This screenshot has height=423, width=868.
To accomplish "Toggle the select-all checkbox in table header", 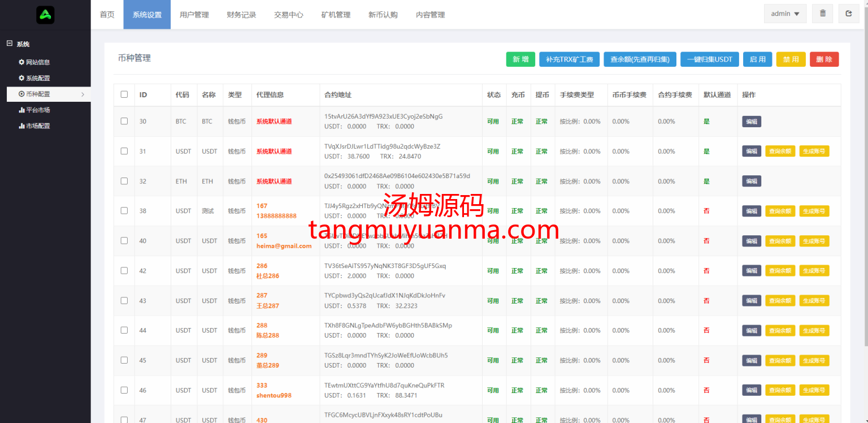I will (124, 94).
